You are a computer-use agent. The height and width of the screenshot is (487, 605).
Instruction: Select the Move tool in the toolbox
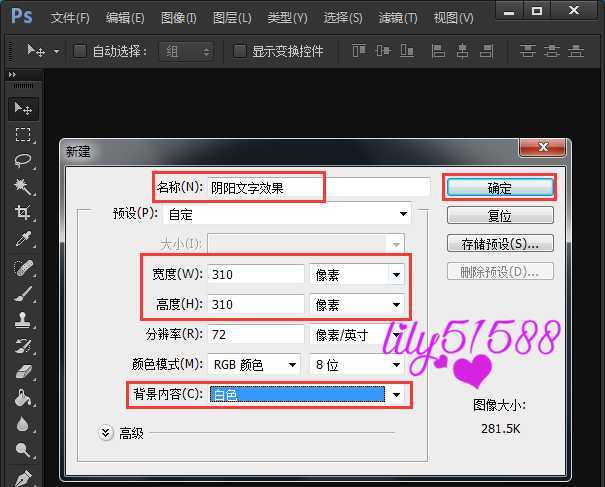tap(23, 108)
